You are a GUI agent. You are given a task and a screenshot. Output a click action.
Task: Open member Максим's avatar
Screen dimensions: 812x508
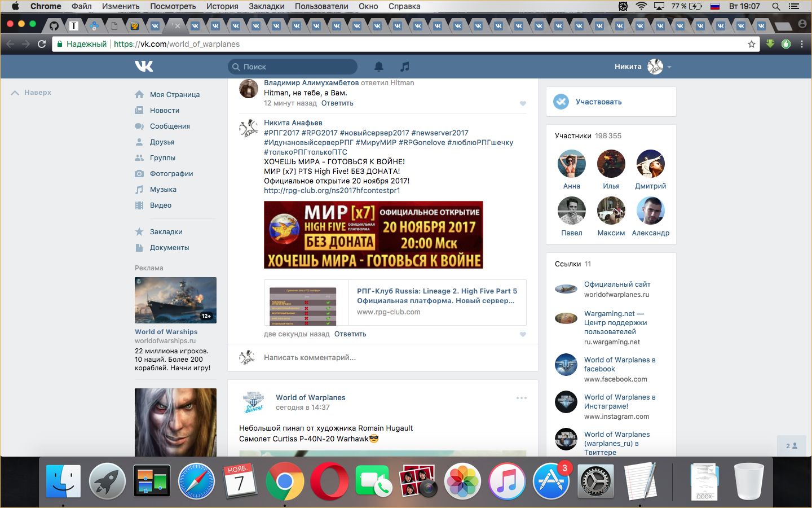tap(611, 211)
